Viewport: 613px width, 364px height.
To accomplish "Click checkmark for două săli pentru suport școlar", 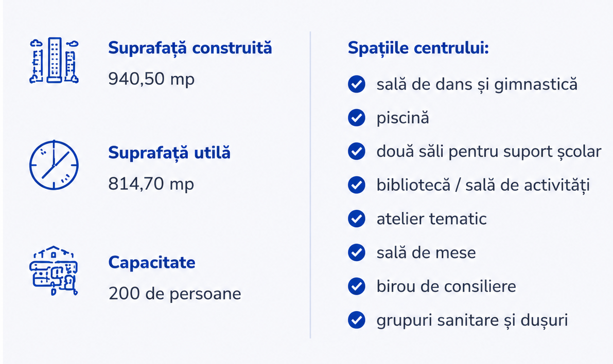I will [357, 151].
